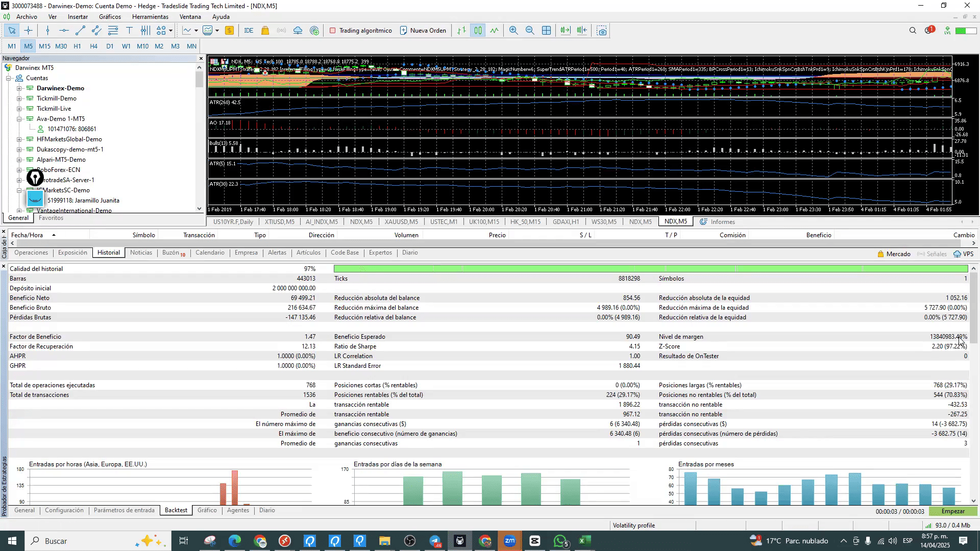This screenshot has width=980, height=551.
Task: Toggle chart shift from right edge
Action: pyautogui.click(x=582, y=31)
